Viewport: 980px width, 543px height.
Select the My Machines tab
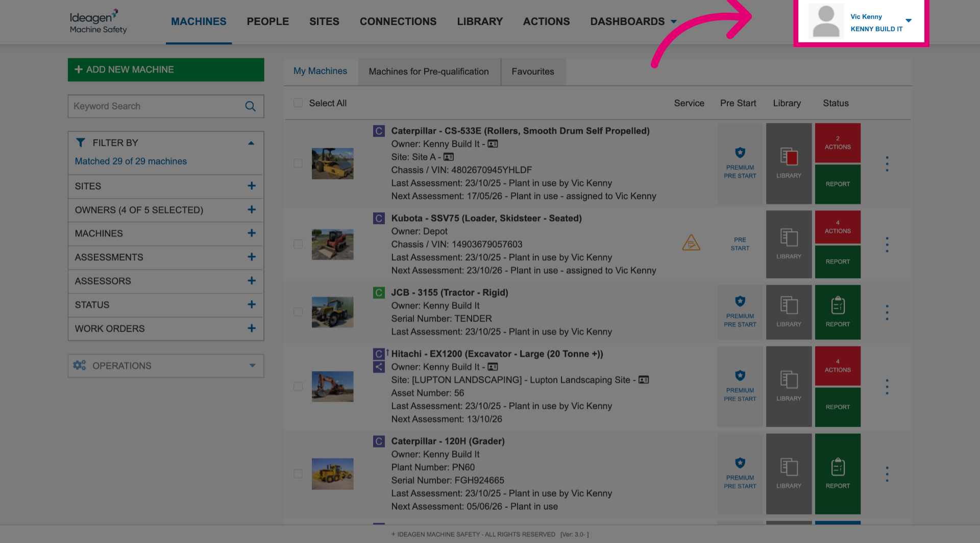pos(321,71)
